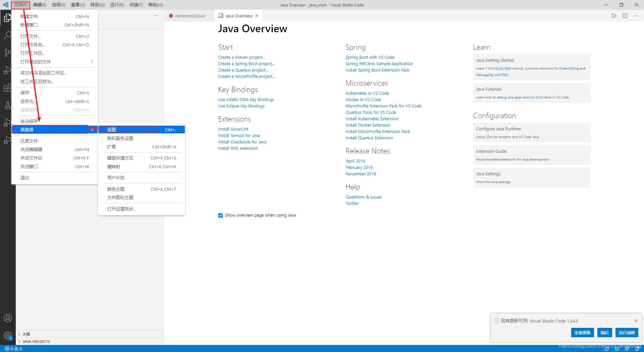The width and height of the screenshot is (644, 352).
Task: Expand the 打开最近的文件 submenu
Action: point(54,62)
